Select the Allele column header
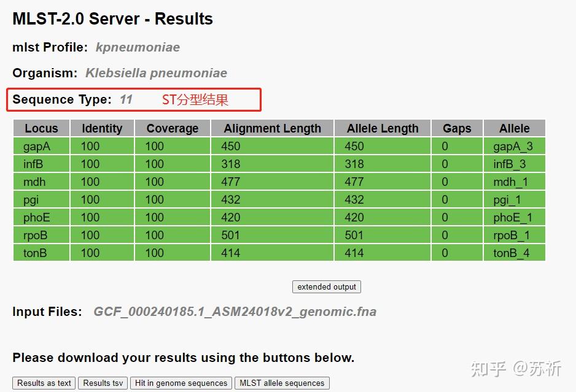 pyautogui.click(x=515, y=128)
